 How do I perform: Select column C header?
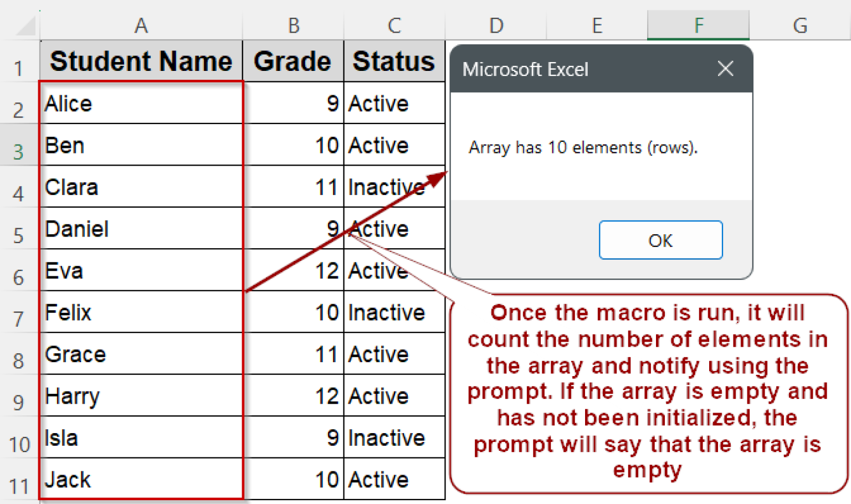pyautogui.click(x=394, y=25)
